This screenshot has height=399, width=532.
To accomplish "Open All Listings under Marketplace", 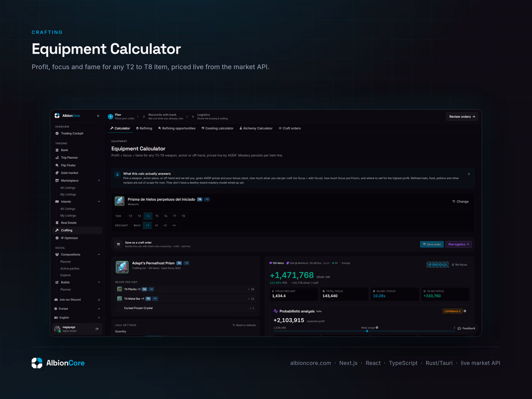I will (68, 188).
